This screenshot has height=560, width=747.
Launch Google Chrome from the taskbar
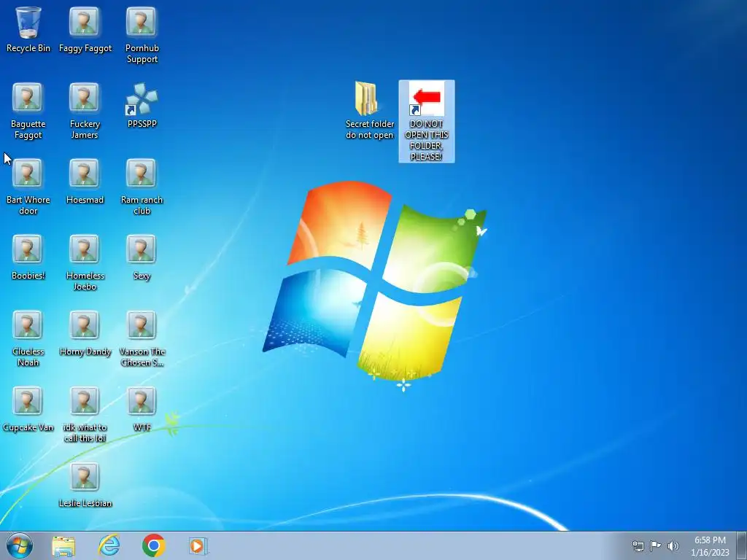153,545
